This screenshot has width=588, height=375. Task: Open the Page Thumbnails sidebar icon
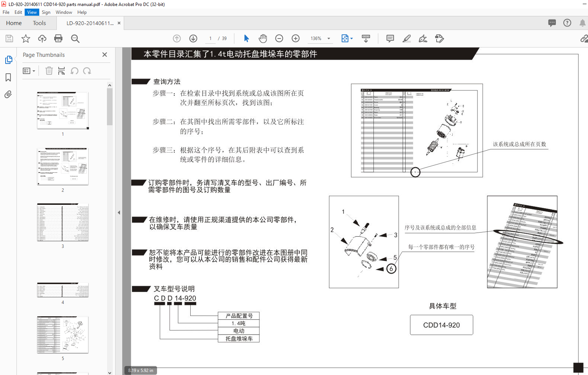8,60
